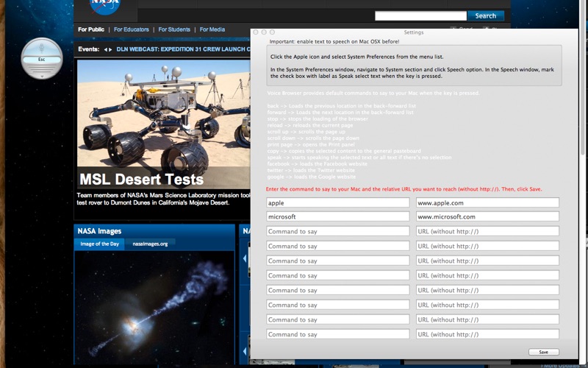The width and height of the screenshot is (588, 368).
Task: Open DLN Webcast Expedition 31 event link
Action: 183,49
